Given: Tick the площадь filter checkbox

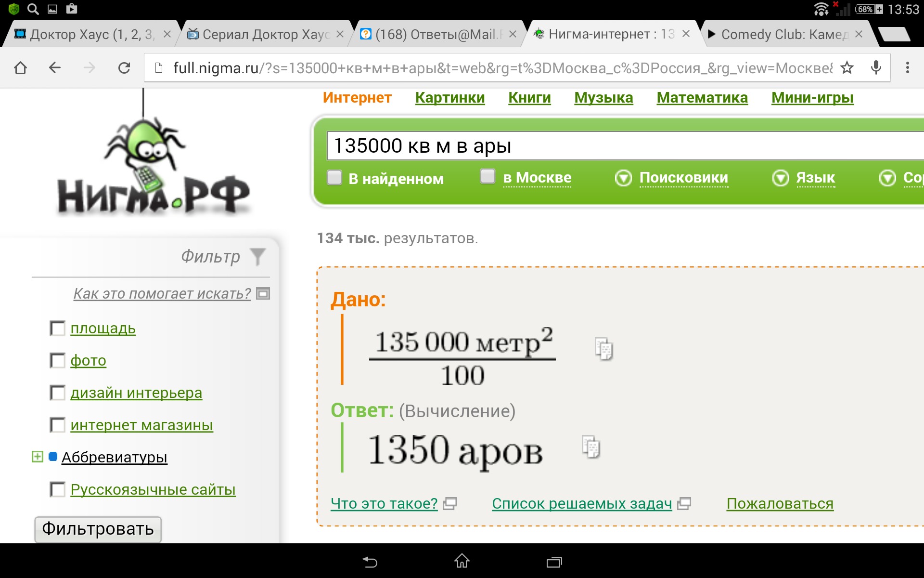Looking at the screenshot, I should [58, 328].
